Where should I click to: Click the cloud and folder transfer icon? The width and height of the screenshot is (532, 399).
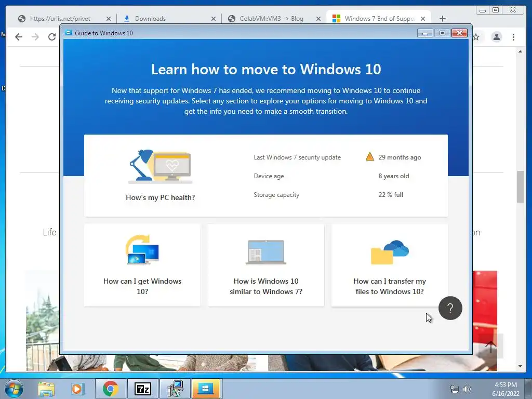(x=390, y=252)
